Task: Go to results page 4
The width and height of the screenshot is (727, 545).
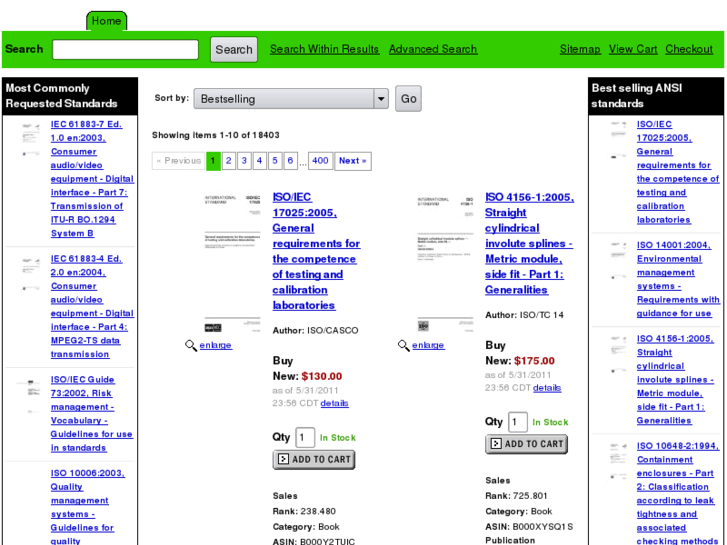Action: (260, 161)
